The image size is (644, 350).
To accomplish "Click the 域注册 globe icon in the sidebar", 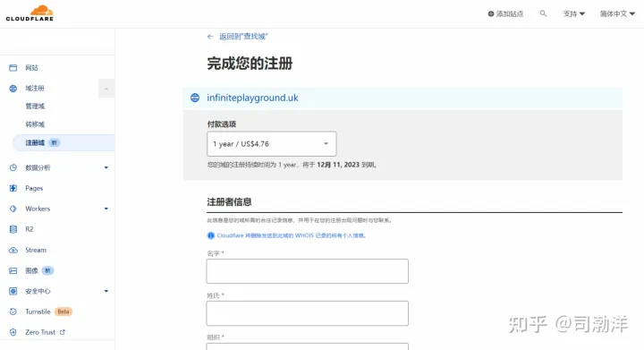I will tap(13, 89).
